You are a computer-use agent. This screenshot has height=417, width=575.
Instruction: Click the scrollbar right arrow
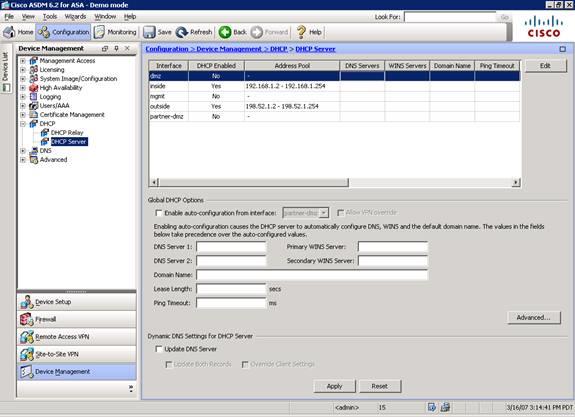pyautogui.click(x=516, y=182)
